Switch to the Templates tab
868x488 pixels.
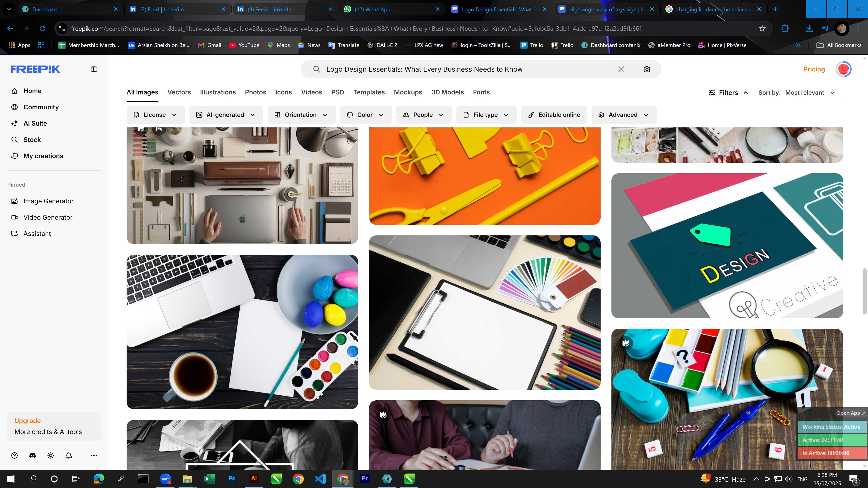[369, 92]
